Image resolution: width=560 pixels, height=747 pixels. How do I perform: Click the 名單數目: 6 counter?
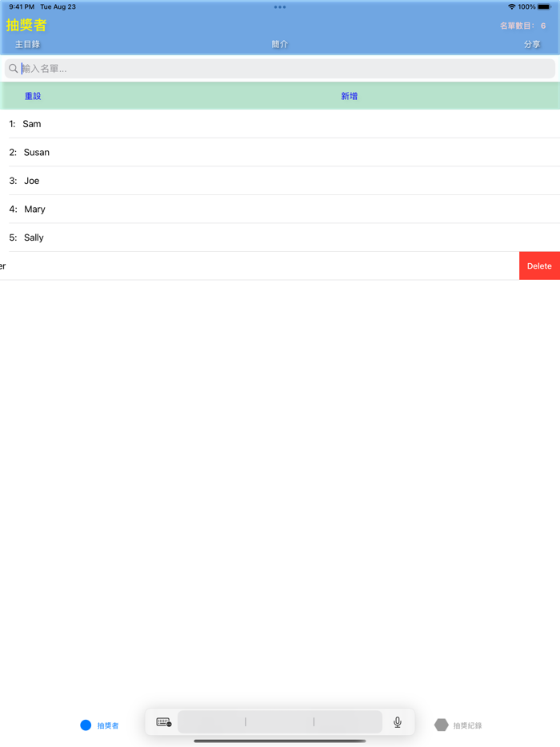523,26
